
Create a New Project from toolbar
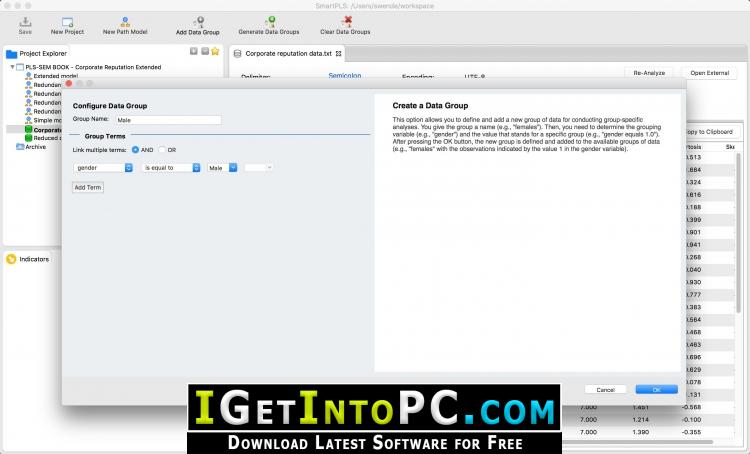pos(67,25)
